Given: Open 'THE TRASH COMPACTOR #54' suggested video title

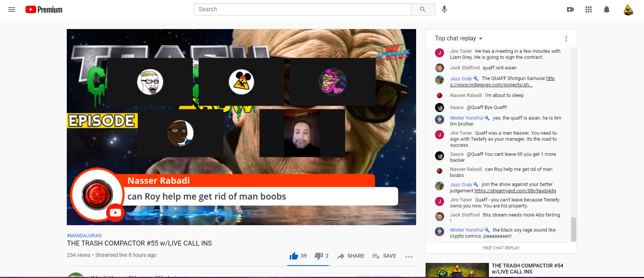Looking at the screenshot, I should click(527, 269).
